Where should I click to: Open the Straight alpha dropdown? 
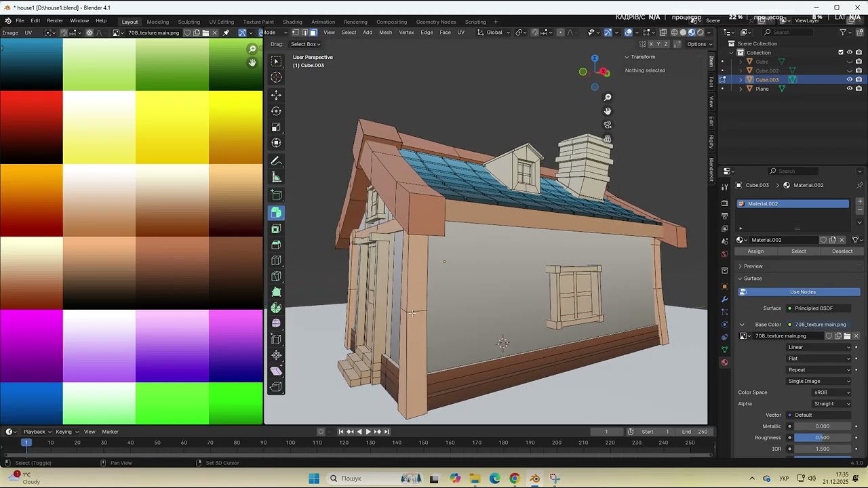point(832,404)
